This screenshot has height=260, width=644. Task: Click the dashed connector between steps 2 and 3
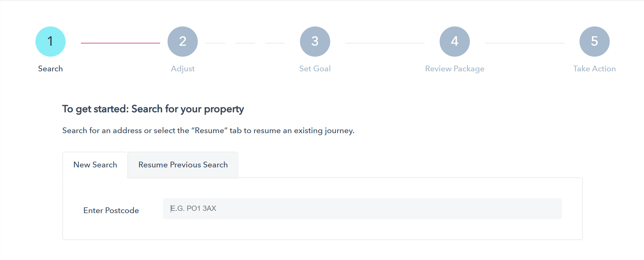point(245,43)
